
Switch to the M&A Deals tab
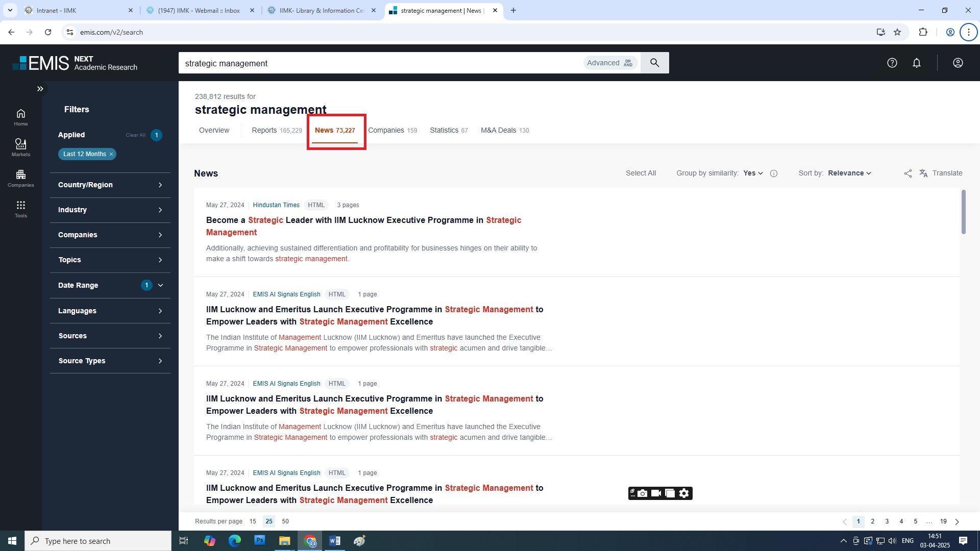click(x=504, y=130)
